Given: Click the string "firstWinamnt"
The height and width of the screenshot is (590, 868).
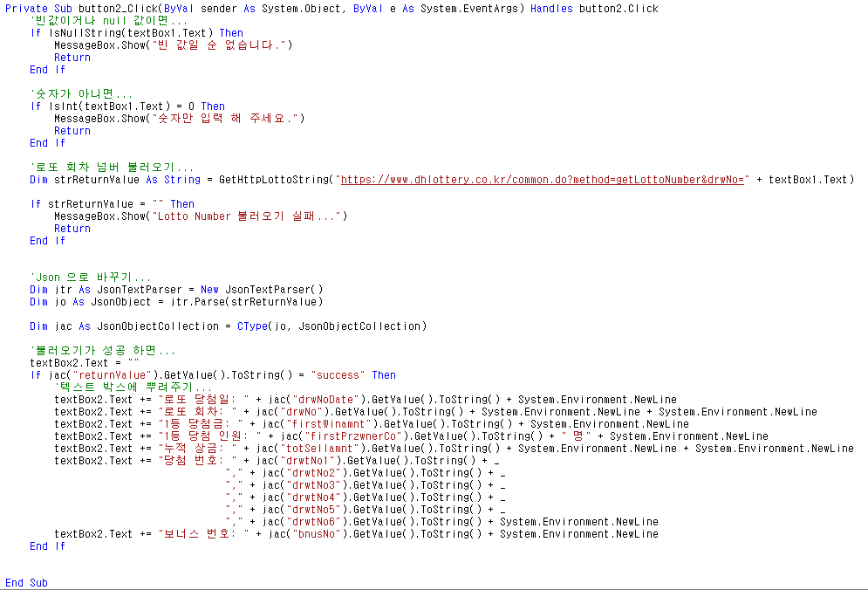Looking at the screenshot, I should pyautogui.click(x=329, y=424).
